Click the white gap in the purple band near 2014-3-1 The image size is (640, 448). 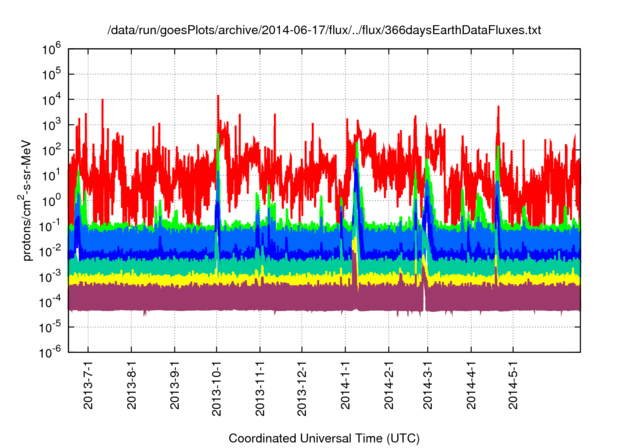[x=424, y=299]
